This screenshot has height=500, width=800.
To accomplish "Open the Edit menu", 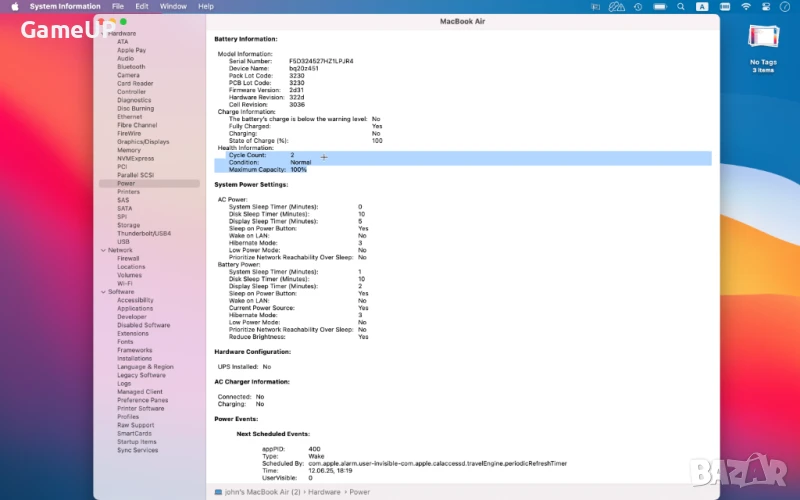I will coord(142,6).
